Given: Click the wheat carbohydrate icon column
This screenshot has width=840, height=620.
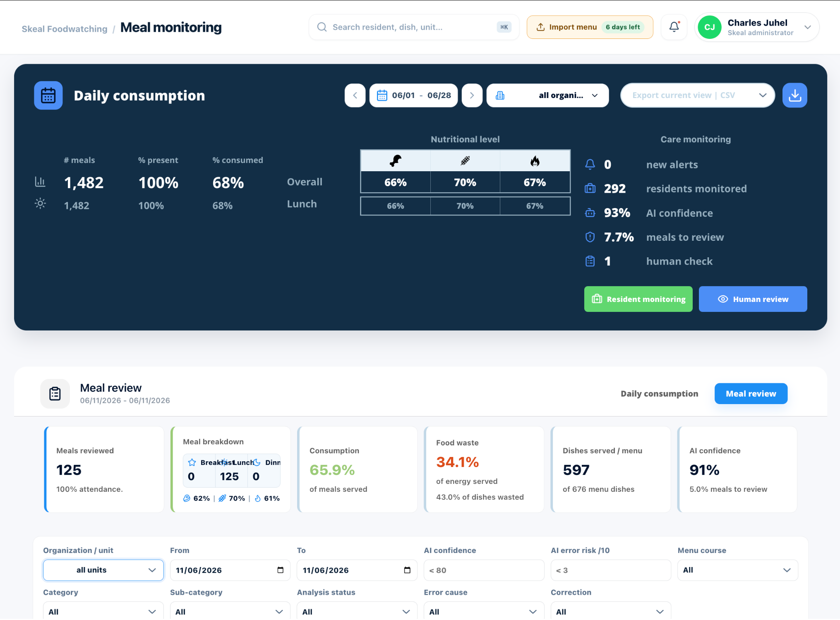Looking at the screenshot, I should pos(465,161).
